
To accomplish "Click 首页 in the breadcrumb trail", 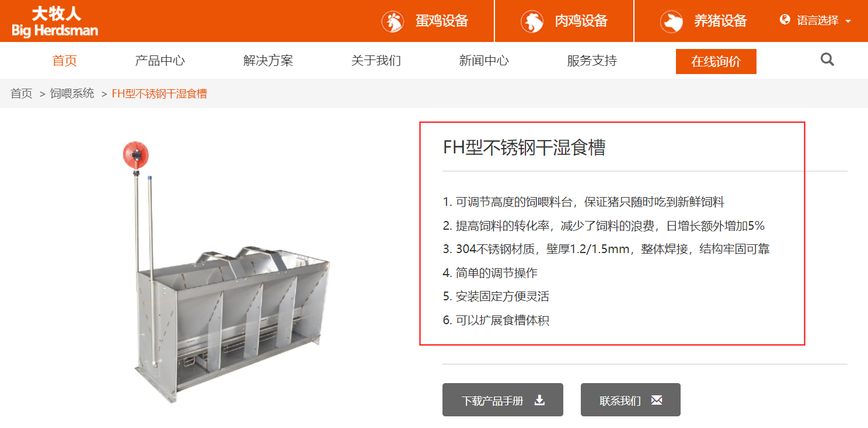I will click(22, 93).
